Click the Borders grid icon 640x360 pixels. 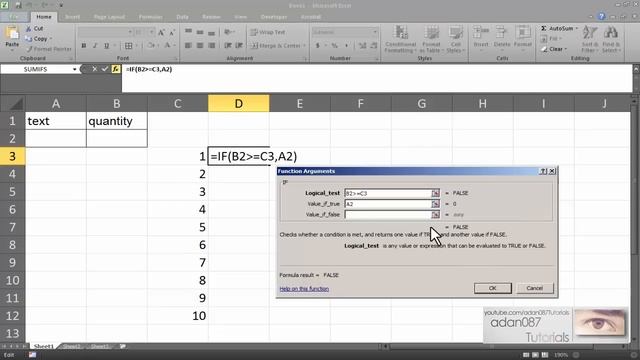click(x=128, y=46)
